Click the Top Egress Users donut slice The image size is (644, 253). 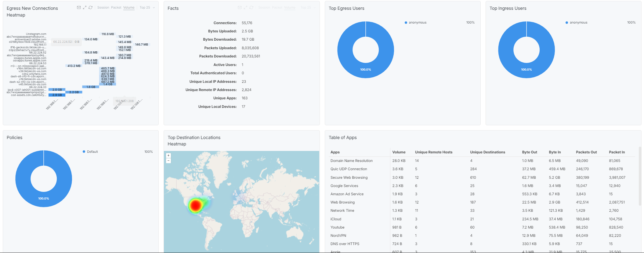pos(366,70)
